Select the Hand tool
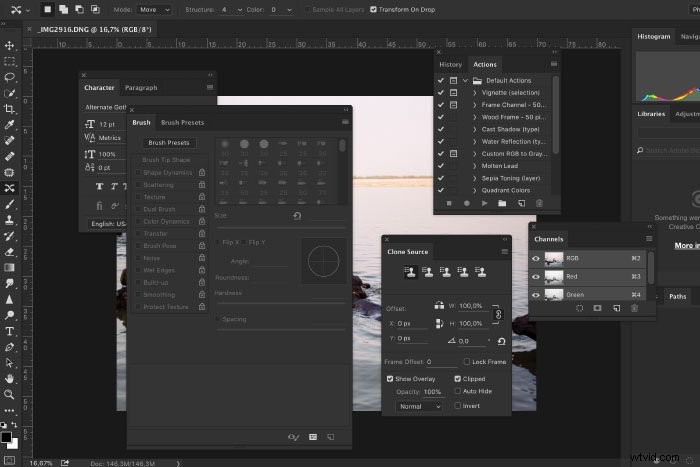The width and height of the screenshot is (700, 467). click(9, 379)
